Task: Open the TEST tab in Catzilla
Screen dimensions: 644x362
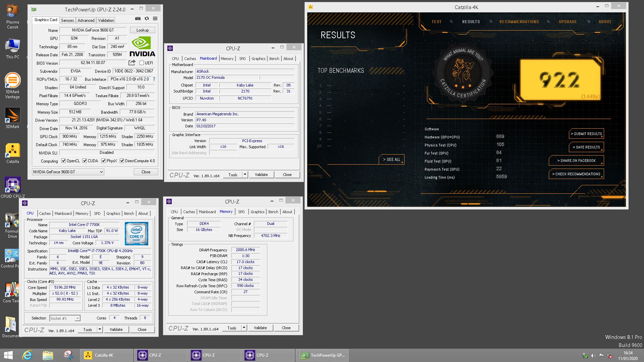Action: click(x=436, y=21)
